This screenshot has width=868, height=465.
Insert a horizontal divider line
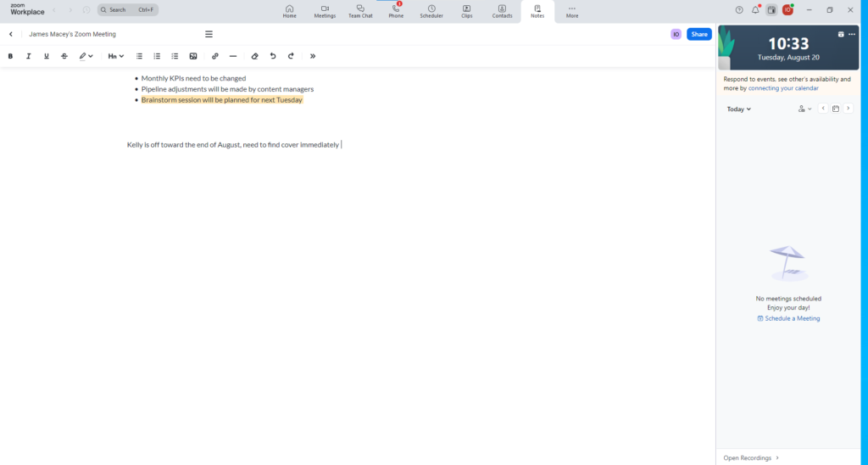(x=233, y=56)
